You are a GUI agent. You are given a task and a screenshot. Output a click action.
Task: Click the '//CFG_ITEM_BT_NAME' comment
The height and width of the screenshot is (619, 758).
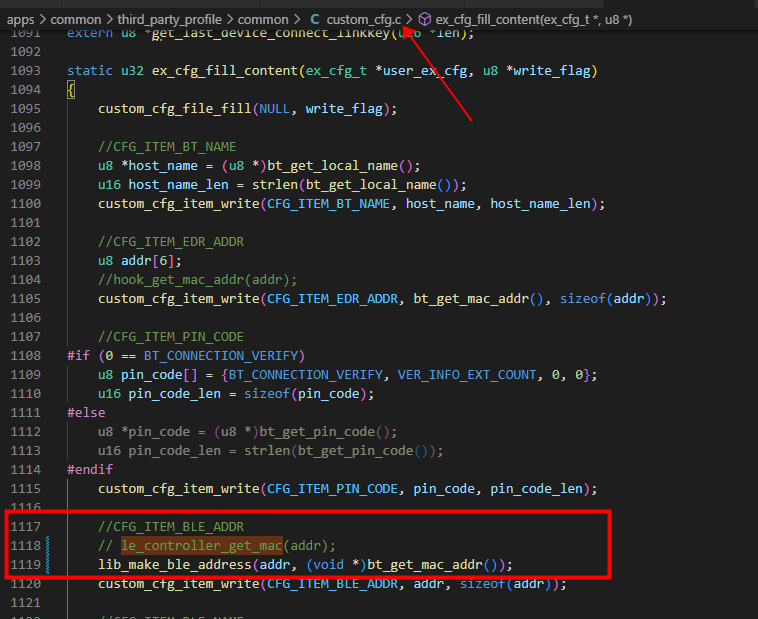pos(167,147)
